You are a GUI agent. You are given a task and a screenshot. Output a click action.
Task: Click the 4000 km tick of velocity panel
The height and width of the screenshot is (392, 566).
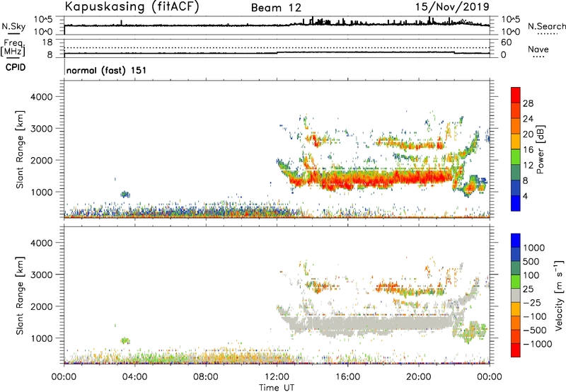click(42, 243)
